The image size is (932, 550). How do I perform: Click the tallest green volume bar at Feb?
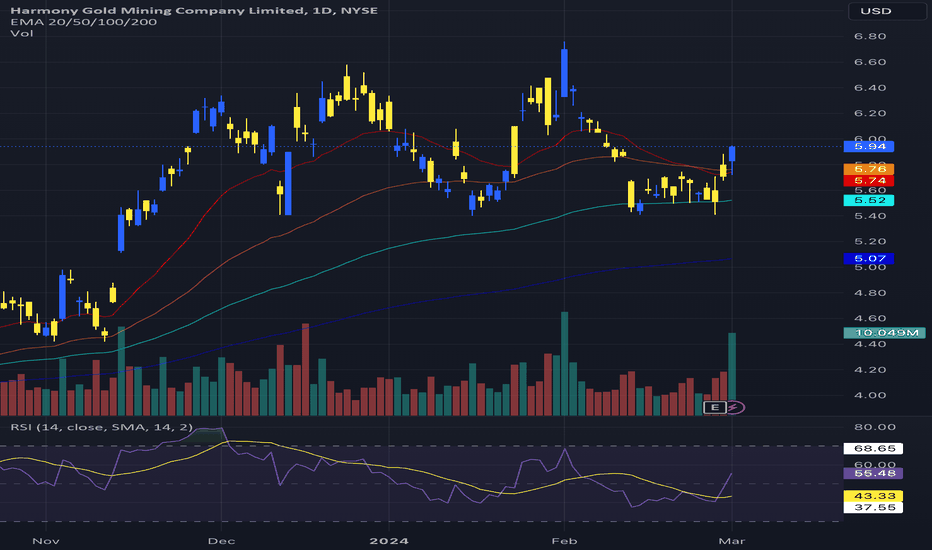click(565, 363)
